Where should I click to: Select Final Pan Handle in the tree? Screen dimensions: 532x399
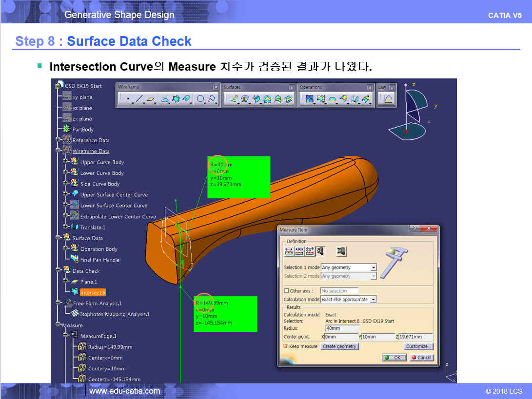click(x=99, y=260)
